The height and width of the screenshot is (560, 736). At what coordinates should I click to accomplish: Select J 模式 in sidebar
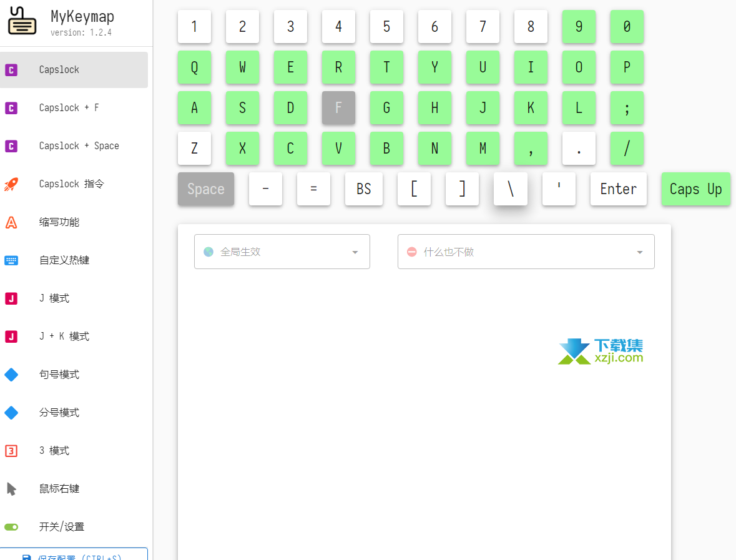(x=74, y=298)
